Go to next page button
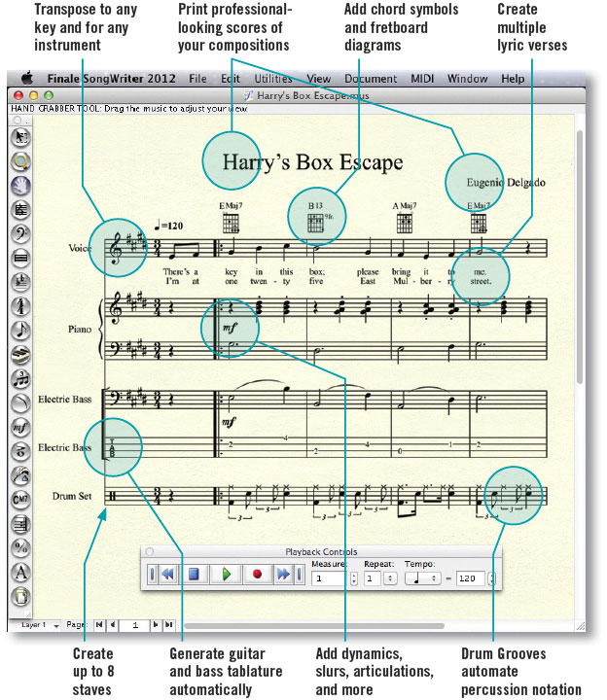This screenshot has height=700, width=607. 156,625
